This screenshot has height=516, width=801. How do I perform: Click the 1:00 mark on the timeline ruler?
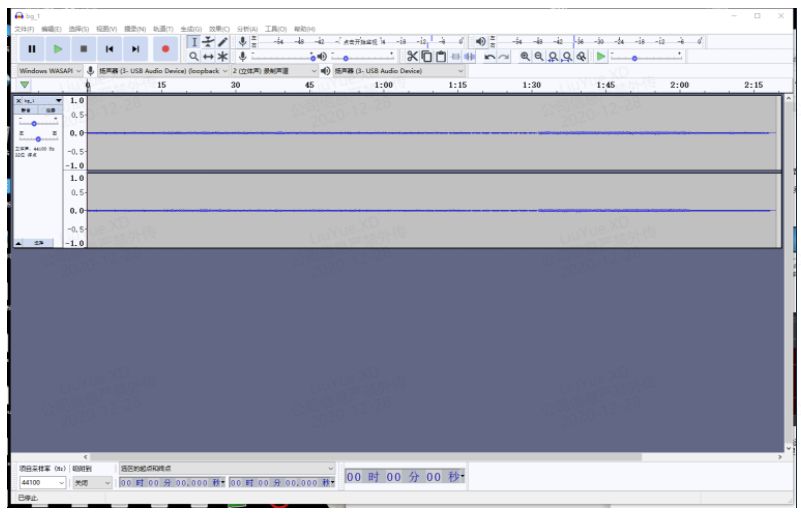pos(384,85)
